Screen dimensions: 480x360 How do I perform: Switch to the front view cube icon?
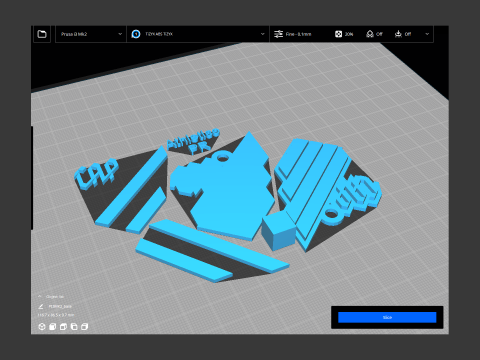coord(52,327)
